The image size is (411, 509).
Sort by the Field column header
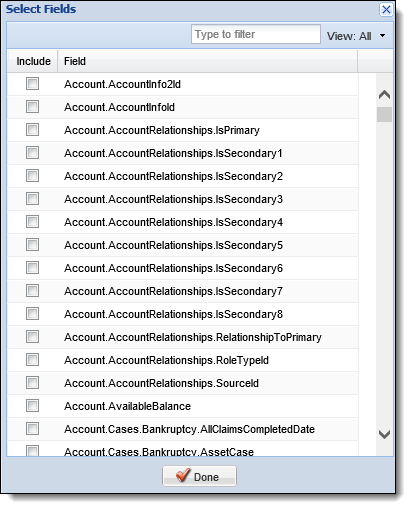(207, 61)
